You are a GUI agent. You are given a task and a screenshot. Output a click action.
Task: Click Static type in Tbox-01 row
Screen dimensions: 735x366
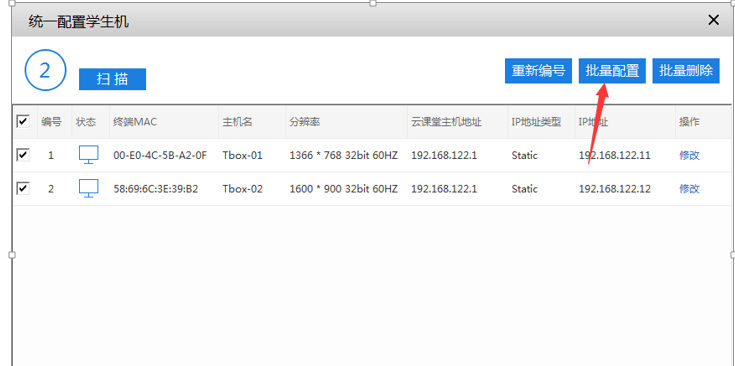pos(525,156)
